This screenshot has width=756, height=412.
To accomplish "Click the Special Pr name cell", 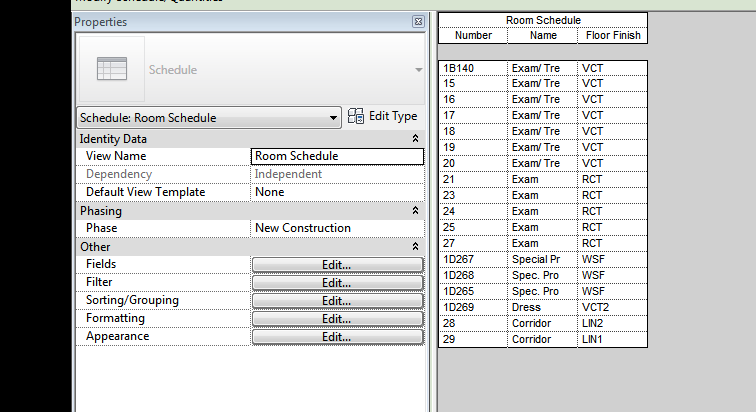I will pos(542,259).
